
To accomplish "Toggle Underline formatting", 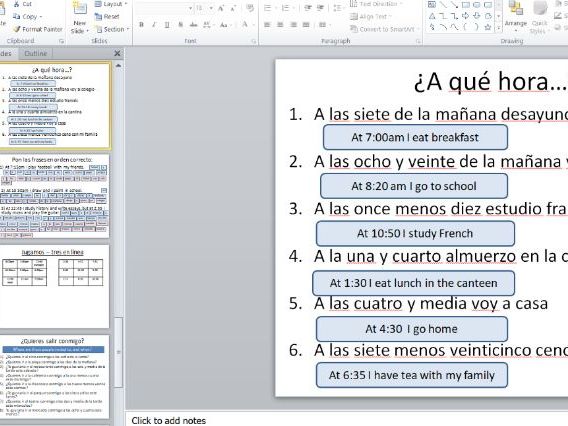I will (x=167, y=25).
